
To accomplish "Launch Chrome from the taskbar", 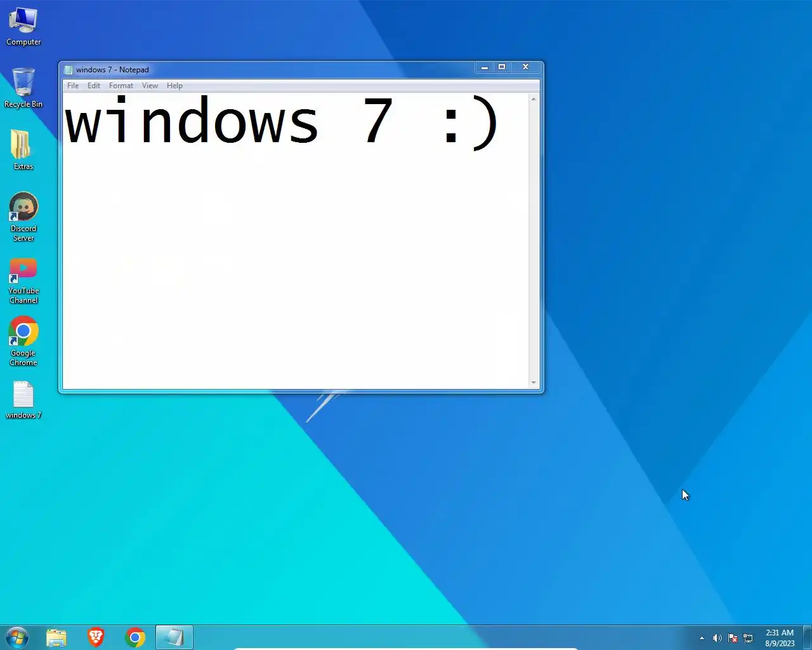I will click(x=135, y=637).
